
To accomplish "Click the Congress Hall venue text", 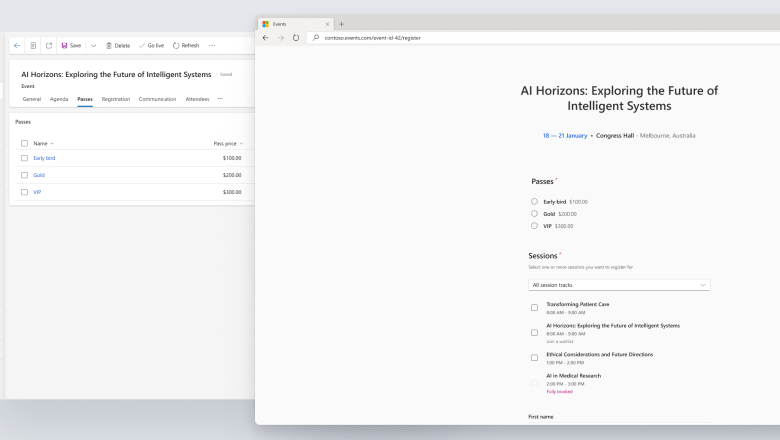I will (615, 135).
